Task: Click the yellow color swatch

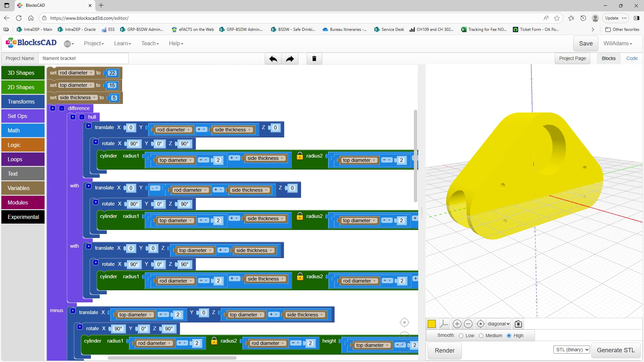Action: 432,324
